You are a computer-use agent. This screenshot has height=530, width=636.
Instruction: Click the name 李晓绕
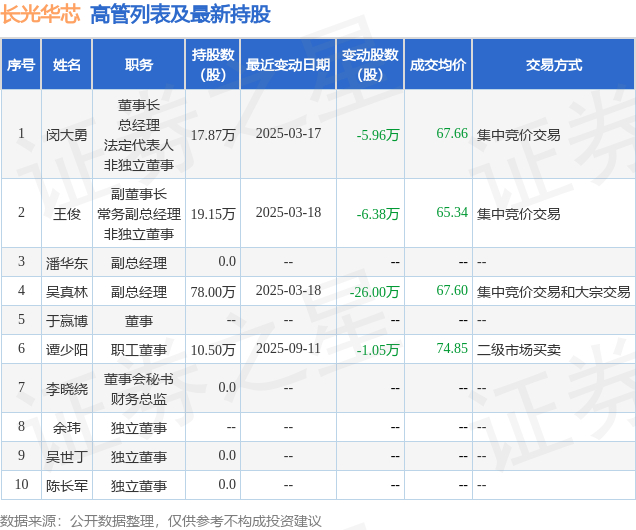(67, 389)
